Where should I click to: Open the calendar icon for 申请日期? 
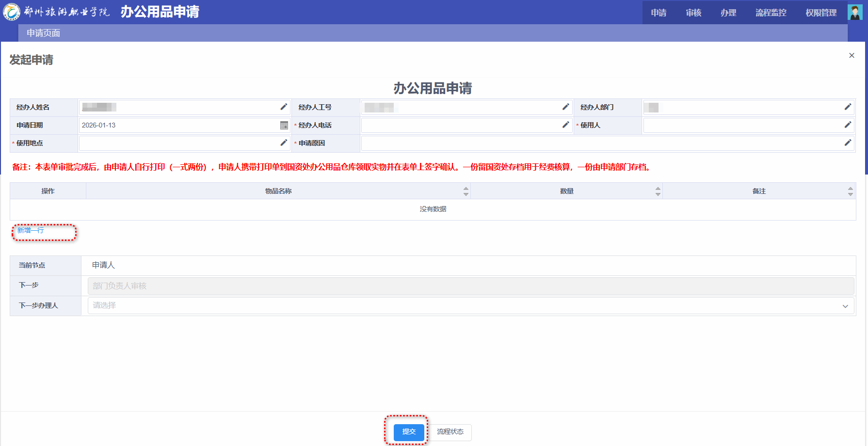click(x=284, y=126)
